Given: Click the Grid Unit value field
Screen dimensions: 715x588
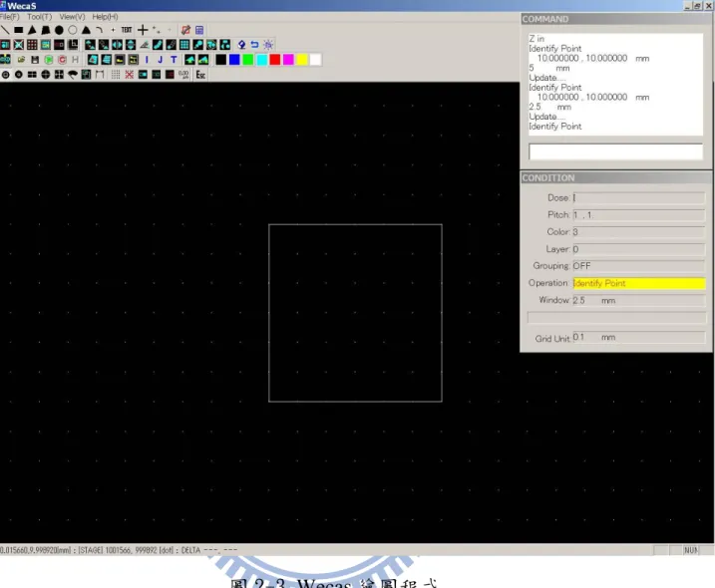Looking at the screenshot, I should 639,338.
